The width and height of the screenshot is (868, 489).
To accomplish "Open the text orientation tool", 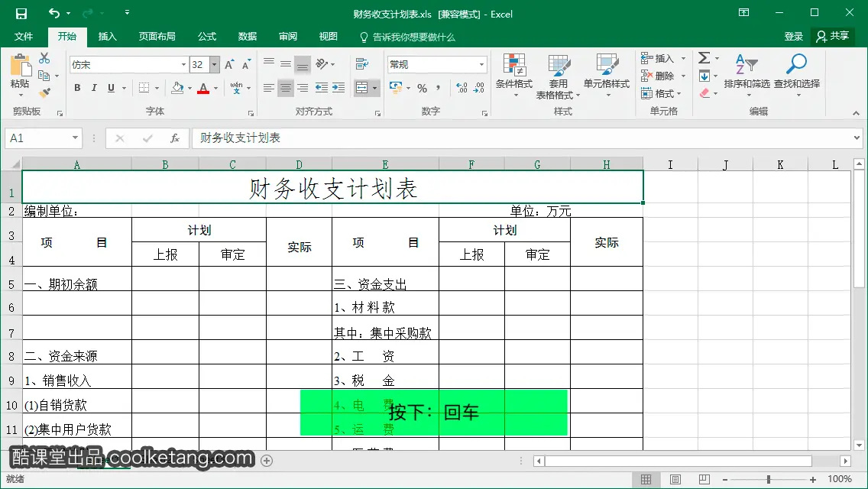I will click(322, 64).
